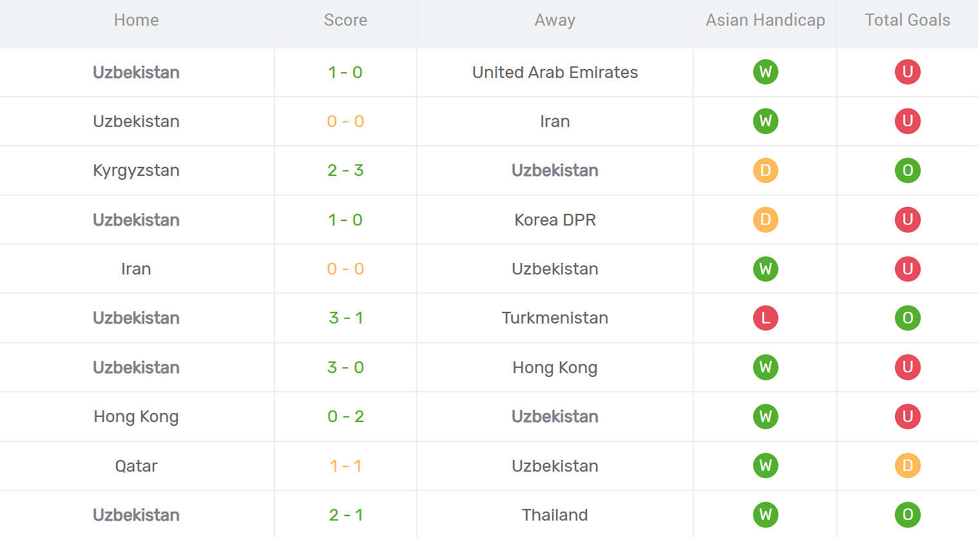The image size is (980, 538).
Task: Click Asian Handicap badge in Thailand row
Action: 765,515
